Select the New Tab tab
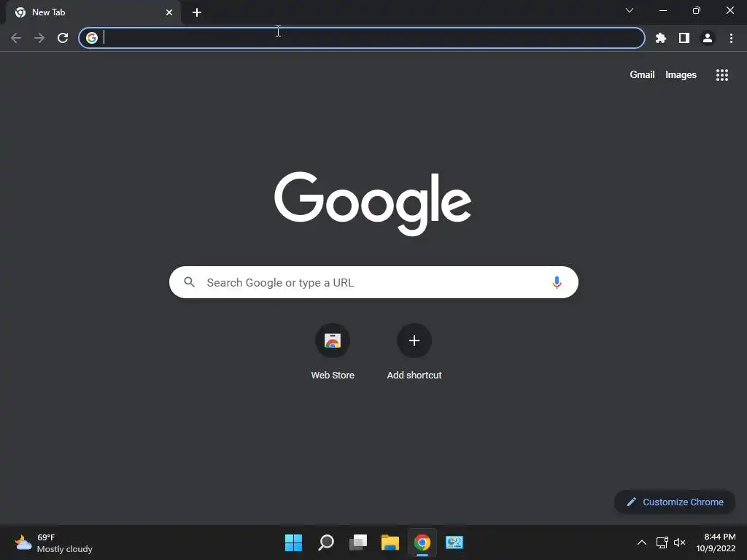The height and width of the screenshot is (560, 747). 93,12
